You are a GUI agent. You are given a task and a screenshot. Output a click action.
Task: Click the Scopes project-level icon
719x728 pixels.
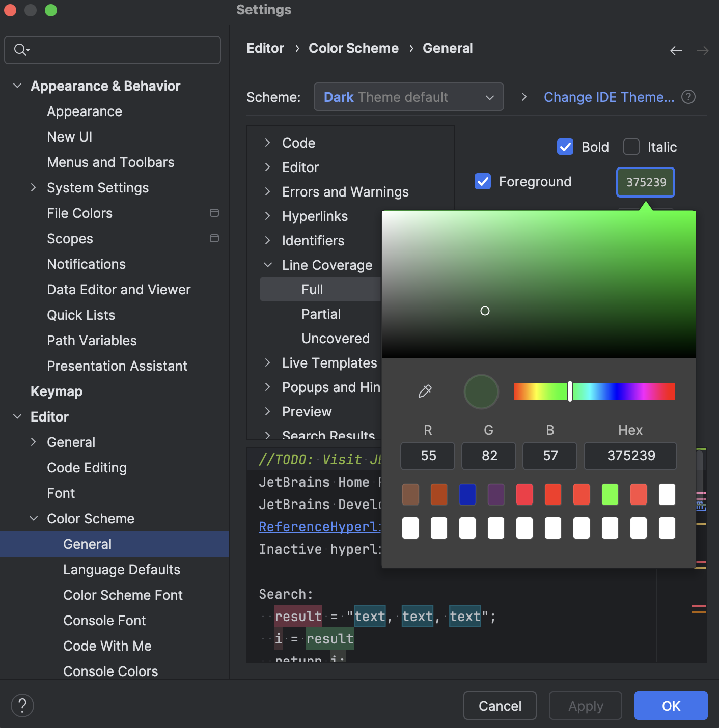(214, 238)
